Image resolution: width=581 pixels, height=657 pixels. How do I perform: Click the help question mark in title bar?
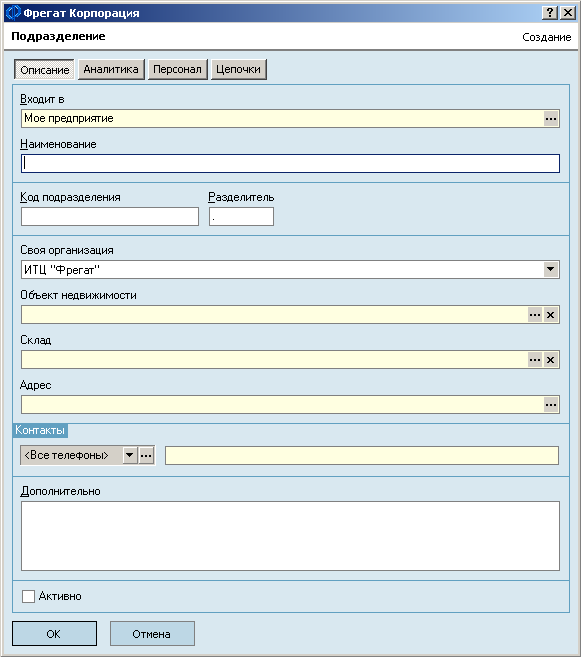click(550, 13)
